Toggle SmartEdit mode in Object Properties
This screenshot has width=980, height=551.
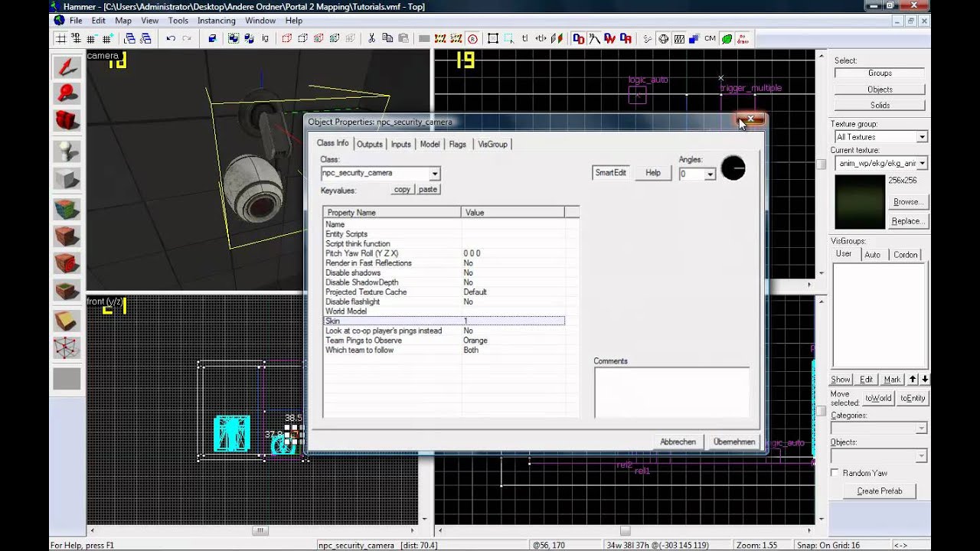click(x=610, y=173)
